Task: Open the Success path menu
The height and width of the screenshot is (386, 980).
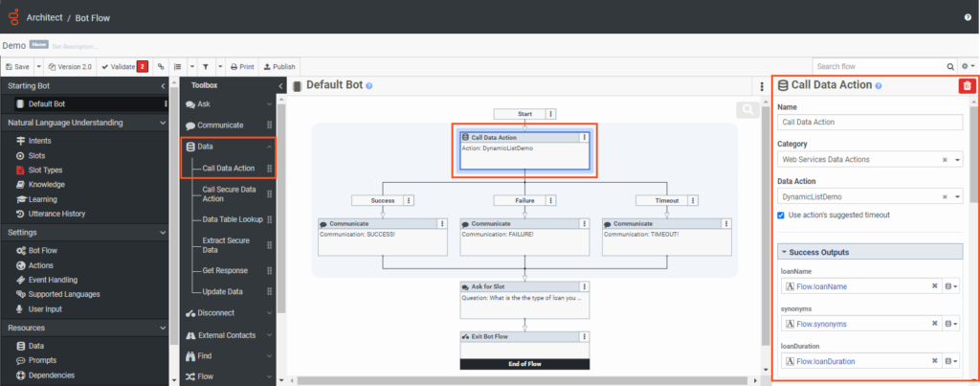Action: (x=409, y=200)
